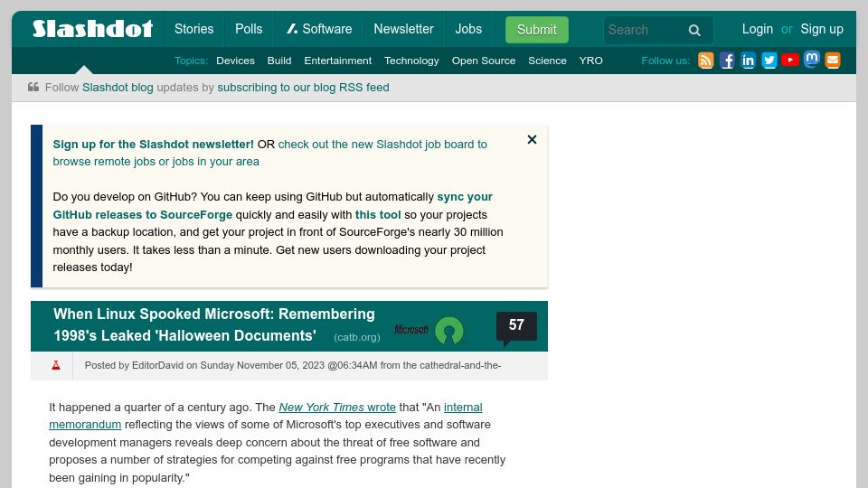This screenshot has width=868, height=488.
Task: Click the 'Topics:' label
Action: [191, 61]
